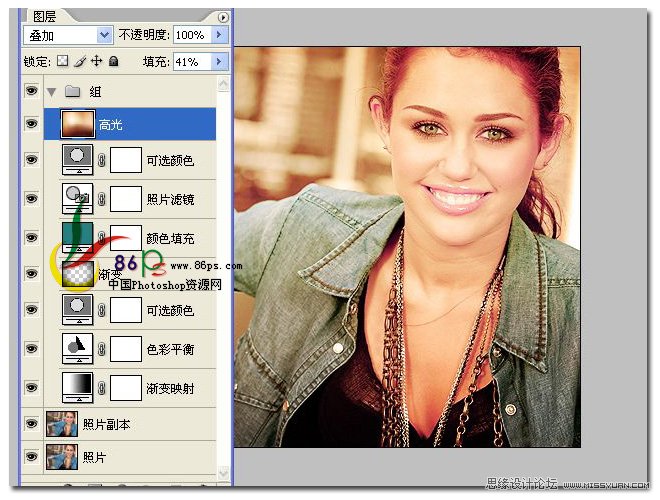Viewport: 660px width, 500px height.
Task: Click the folder icon of the 组 group
Action: click(73, 91)
